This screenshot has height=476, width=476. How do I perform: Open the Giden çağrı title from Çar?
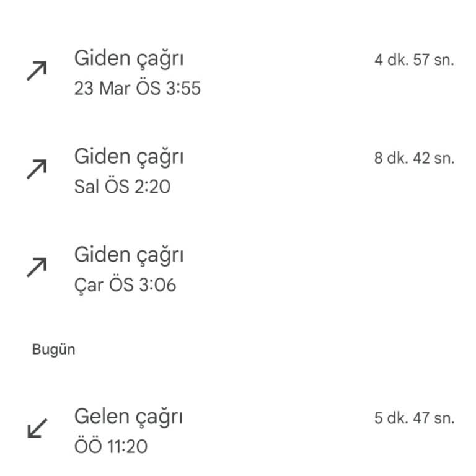pyautogui.click(x=129, y=254)
